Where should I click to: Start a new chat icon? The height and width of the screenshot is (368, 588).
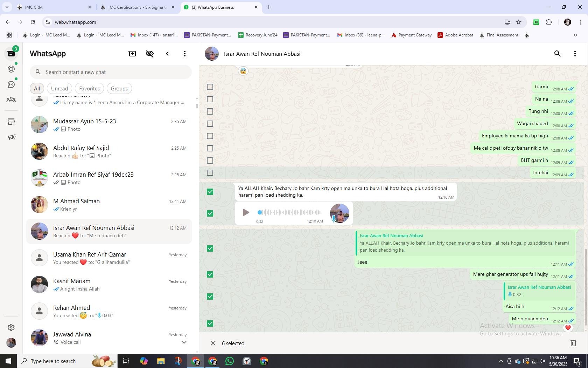(x=132, y=54)
